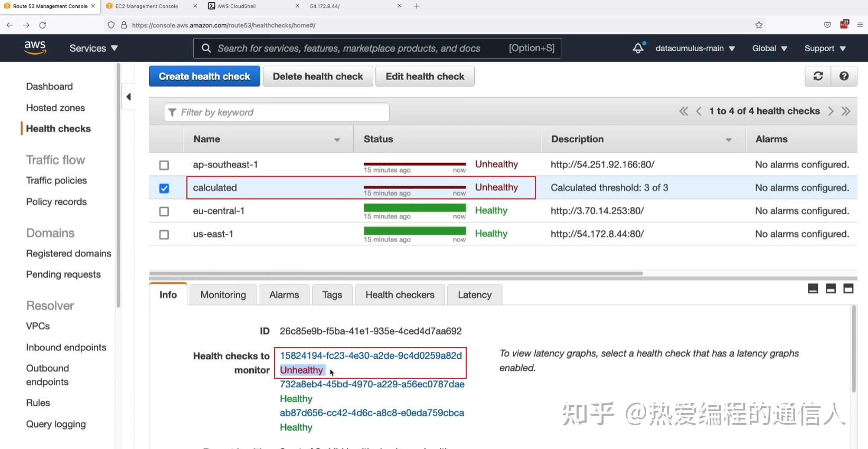Screen dimensions: 868x449
Task: Switch to the Monitoring tab
Action: click(223, 294)
